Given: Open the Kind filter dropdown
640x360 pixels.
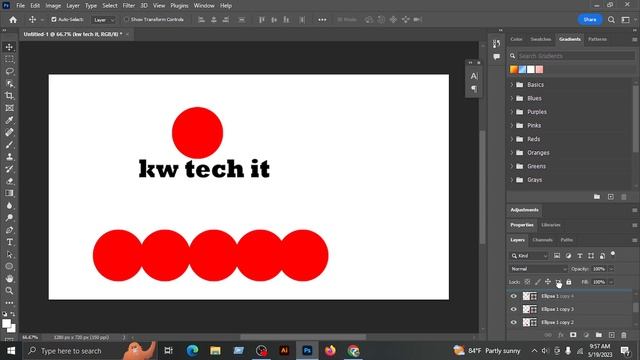Looking at the screenshot, I should pyautogui.click(x=529, y=256).
